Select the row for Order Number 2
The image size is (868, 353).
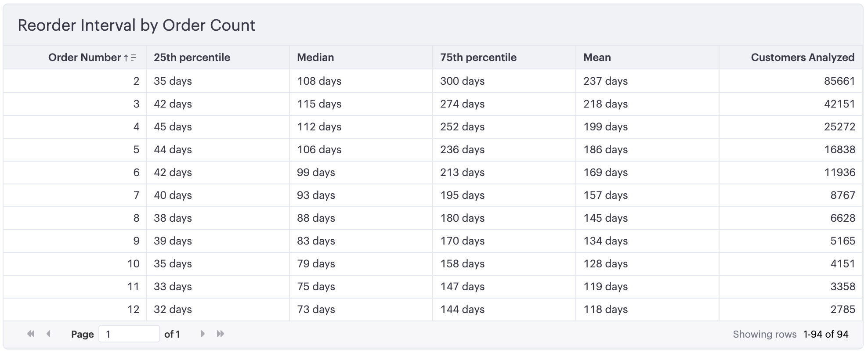click(x=136, y=81)
